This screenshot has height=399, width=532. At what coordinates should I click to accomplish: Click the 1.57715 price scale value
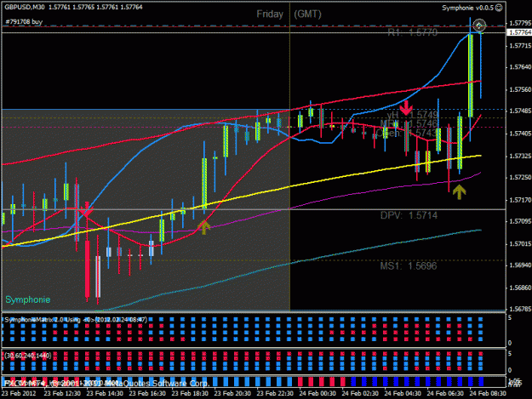point(520,45)
